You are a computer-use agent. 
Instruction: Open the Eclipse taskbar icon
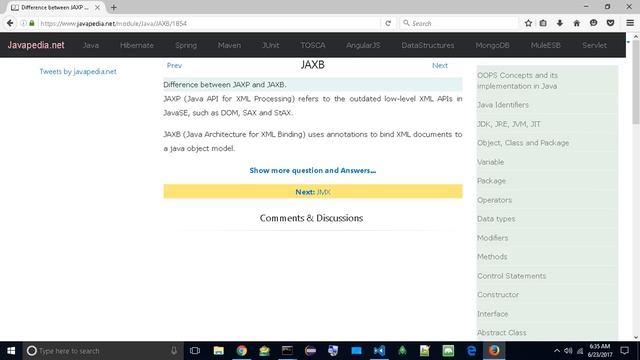click(310, 351)
